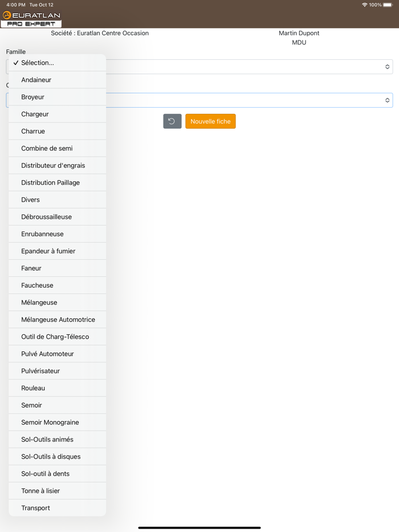Open the Famille dropdown arrows
Image resolution: width=399 pixels, height=532 pixels.
click(x=387, y=67)
